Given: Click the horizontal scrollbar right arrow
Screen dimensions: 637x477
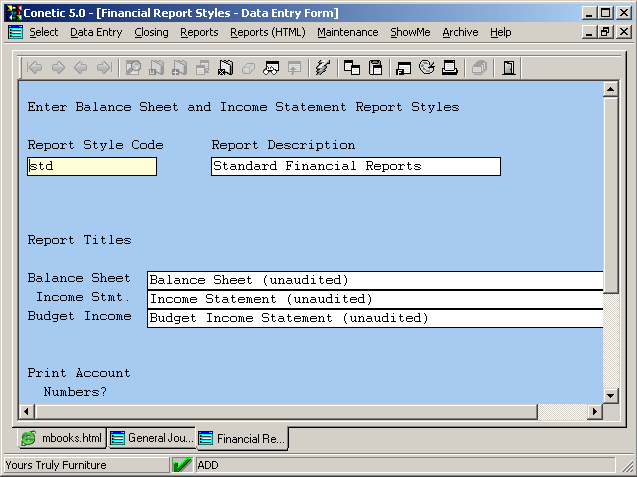Looking at the screenshot, I should point(595,411).
